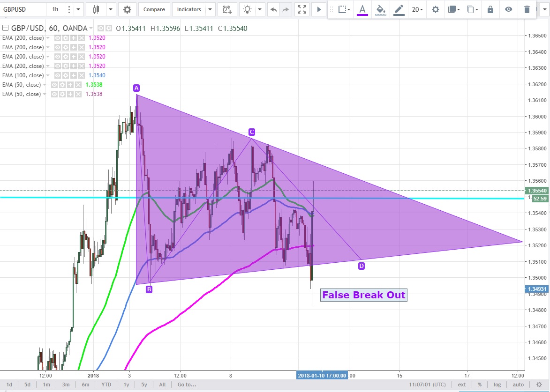Viewport: 550px width, 392px height.
Task: Open the font size 20 dropdown
Action: pyautogui.click(x=417, y=9)
